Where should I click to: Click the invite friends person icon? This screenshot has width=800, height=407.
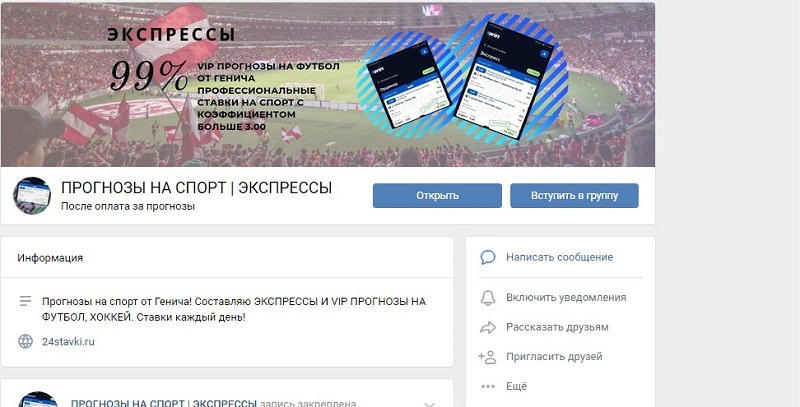[x=487, y=357]
